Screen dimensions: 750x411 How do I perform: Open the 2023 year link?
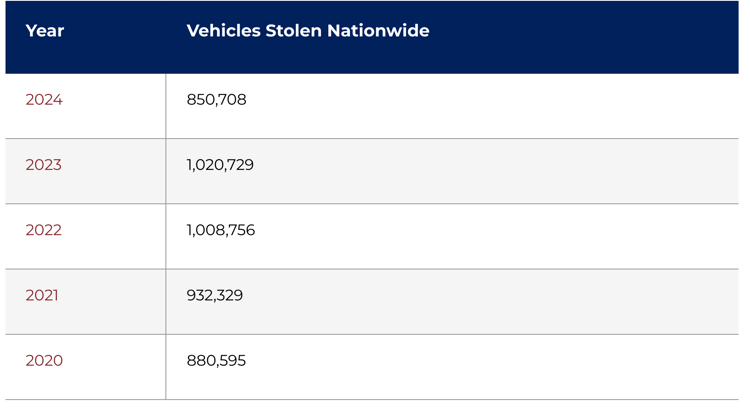[x=44, y=165]
